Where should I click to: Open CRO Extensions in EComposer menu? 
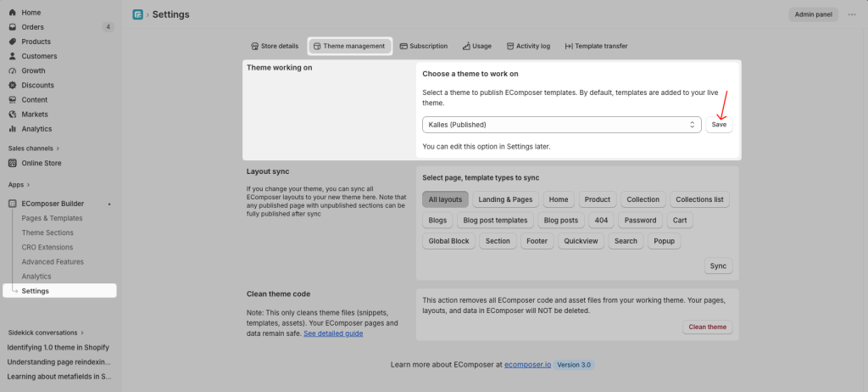[47, 247]
